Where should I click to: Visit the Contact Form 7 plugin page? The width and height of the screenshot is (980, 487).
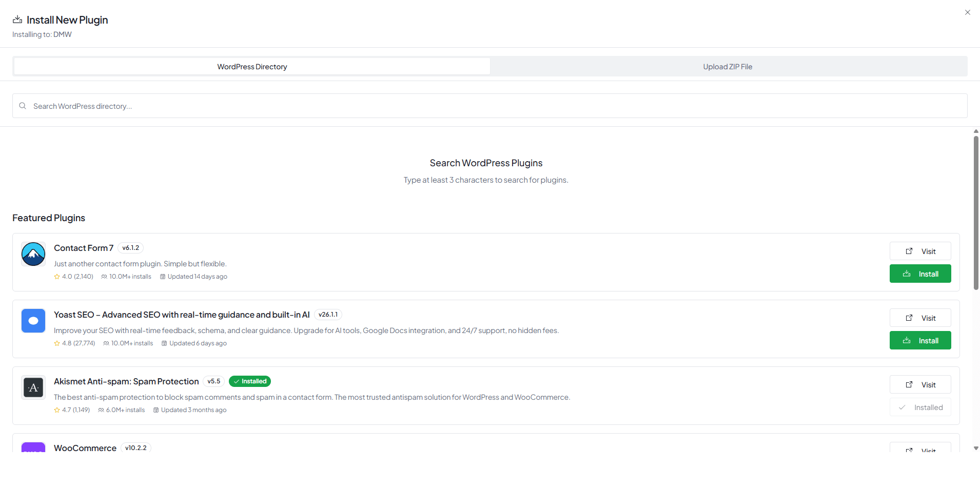tap(920, 251)
